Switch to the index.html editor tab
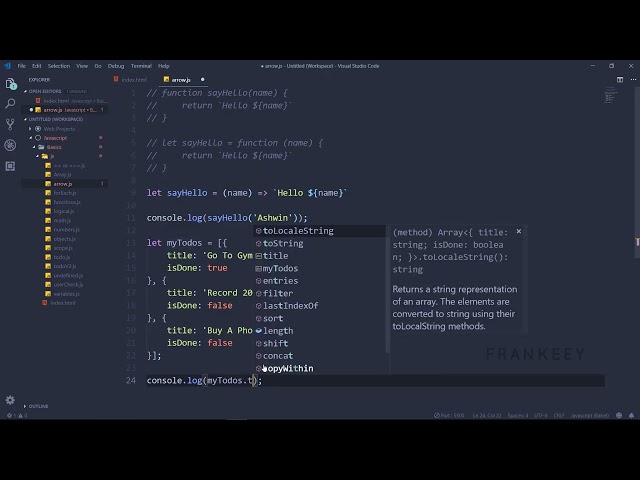640x480 pixels. click(x=131, y=80)
